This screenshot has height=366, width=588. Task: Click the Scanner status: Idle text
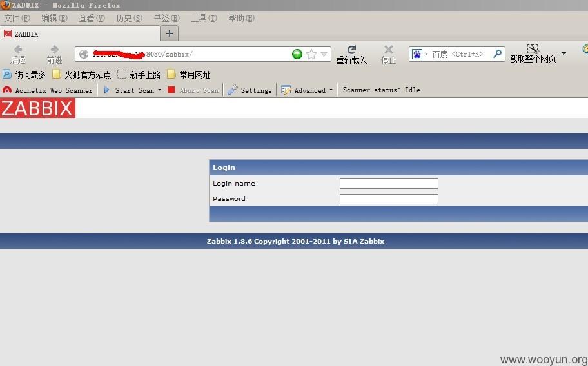[382, 90]
